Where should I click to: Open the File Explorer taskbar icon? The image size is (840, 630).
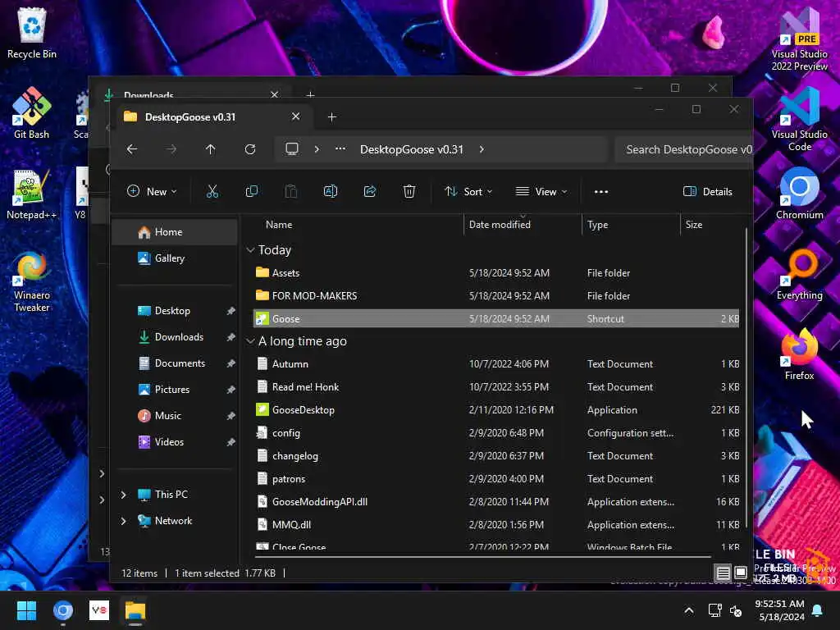coord(135,610)
